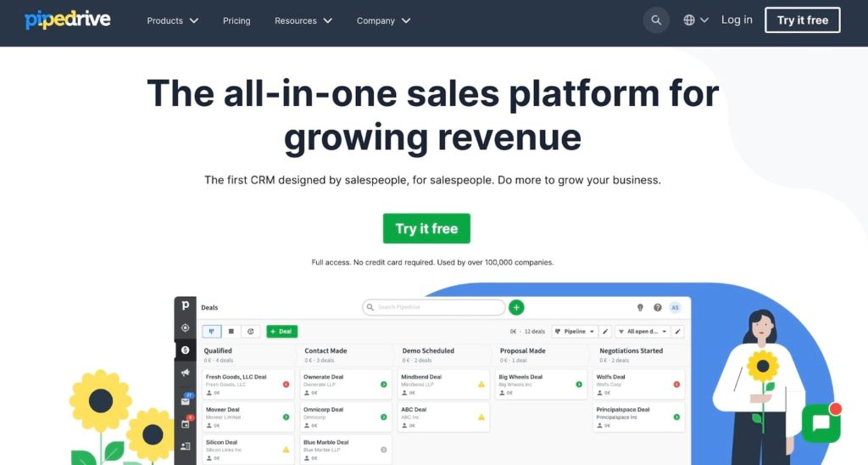Click green status icon on Omnicorp Deal
Image resolution: width=868 pixels, height=465 pixels.
point(384,417)
